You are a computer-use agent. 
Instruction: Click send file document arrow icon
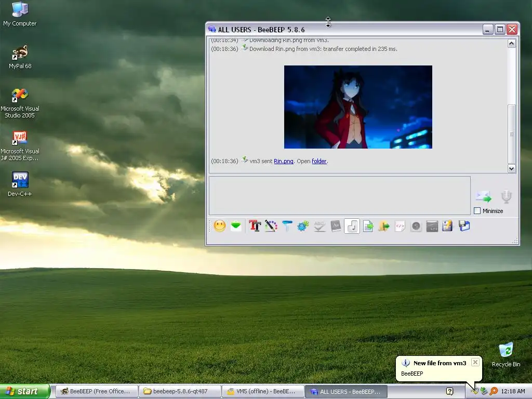[x=368, y=226]
